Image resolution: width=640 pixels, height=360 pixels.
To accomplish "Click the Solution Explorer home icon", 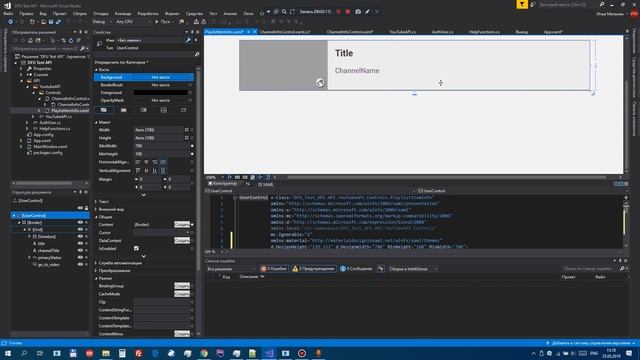I will tap(30, 40).
